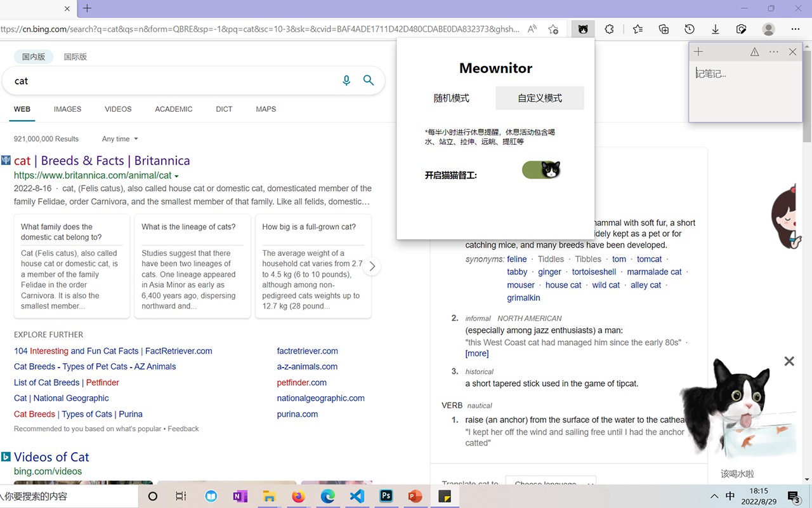Click the web capture screenshot icon
Viewport: 812px width, 508px height.
[742, 29]
